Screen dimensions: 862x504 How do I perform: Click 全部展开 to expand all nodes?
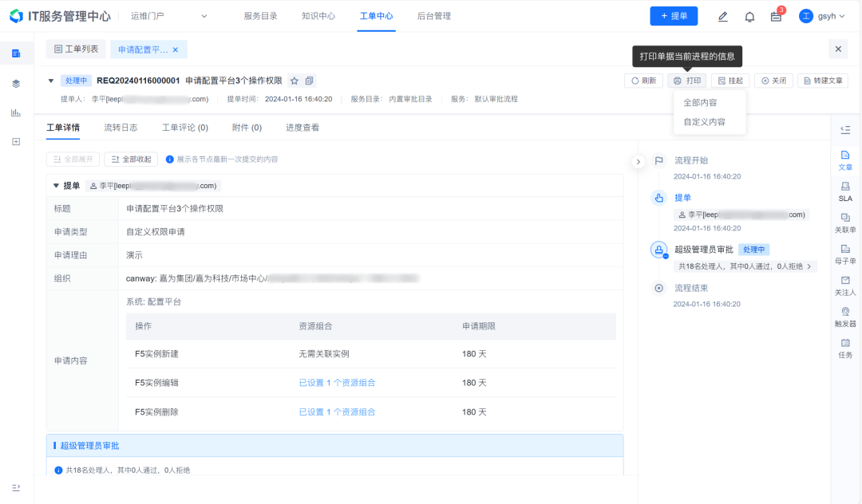click(x=73, y=159)
